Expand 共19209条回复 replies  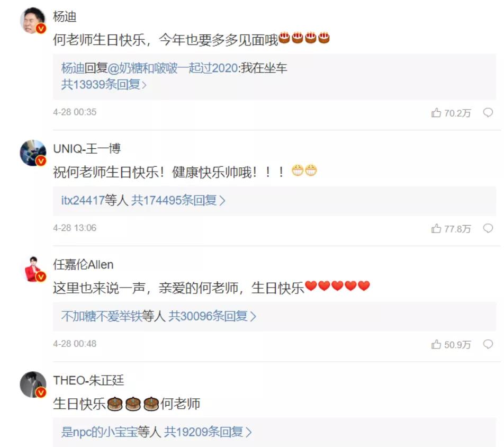tap(208, 432)
